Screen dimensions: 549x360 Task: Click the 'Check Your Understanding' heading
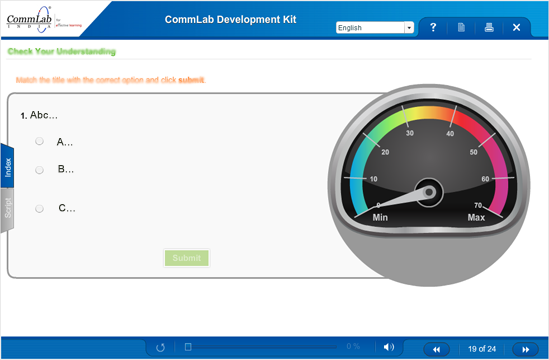coord(62,51)
